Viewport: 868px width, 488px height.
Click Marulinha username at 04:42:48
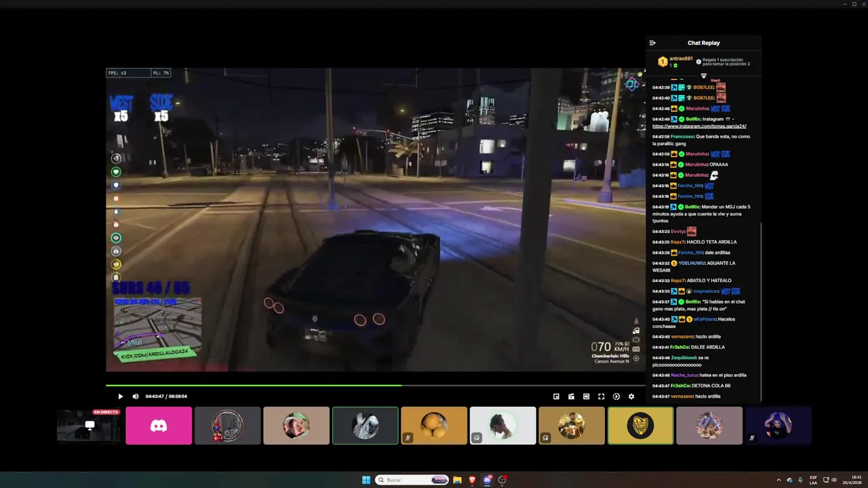(x=696, y=108)
